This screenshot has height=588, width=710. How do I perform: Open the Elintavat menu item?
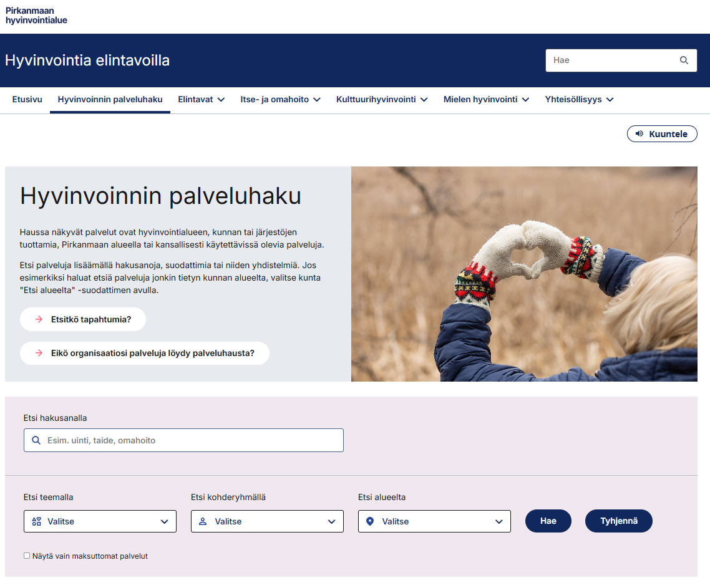[195, 100]
